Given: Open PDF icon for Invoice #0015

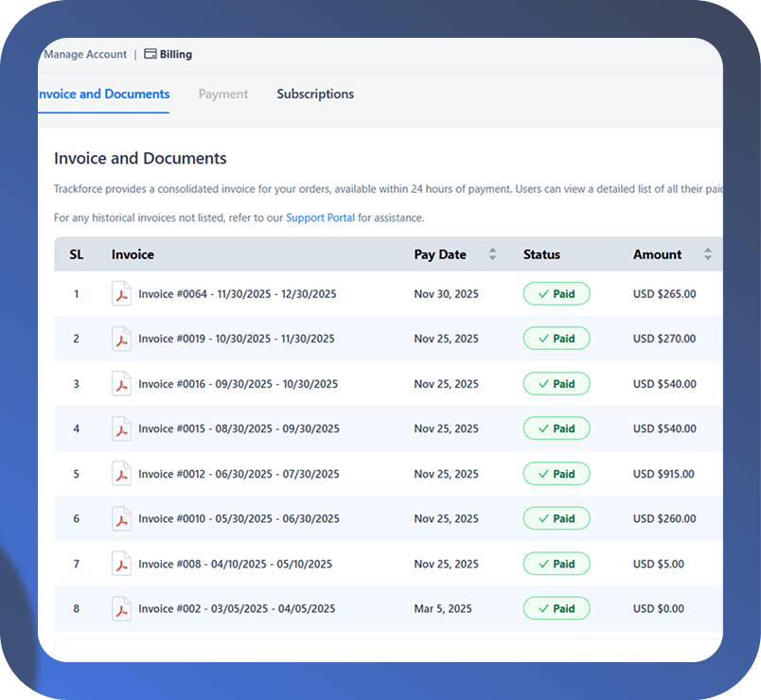Looking at the screenshot, I should (x=121, y=429).
